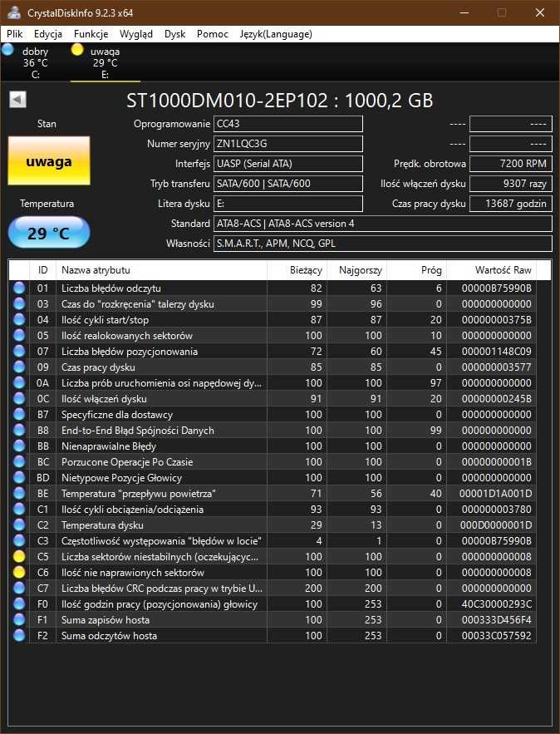
Task: Click the Litera dysku field E:
Action: tap(287, 204)
